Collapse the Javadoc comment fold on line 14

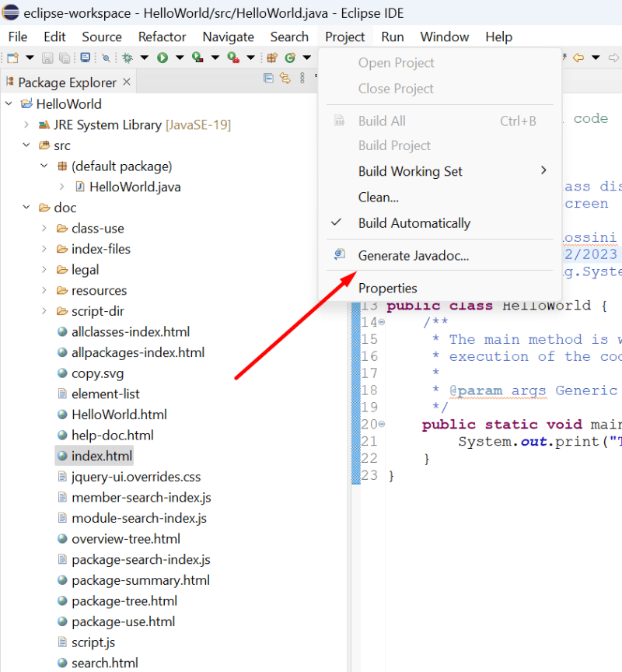coord(381,322)
